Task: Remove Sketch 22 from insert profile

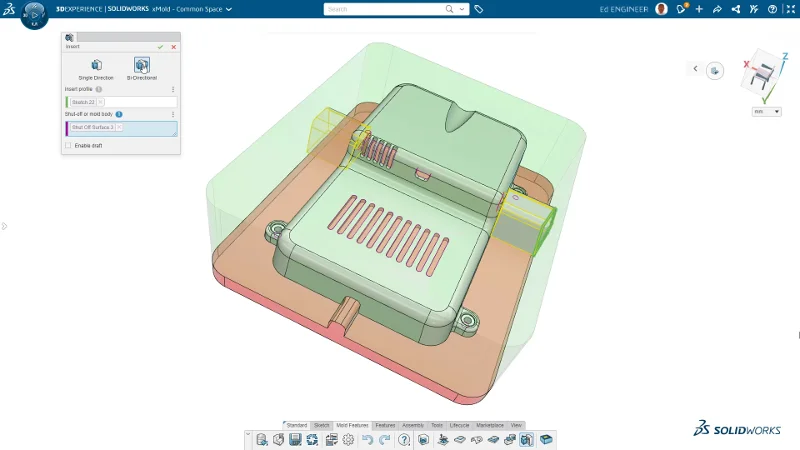Action: coord(101,102)
